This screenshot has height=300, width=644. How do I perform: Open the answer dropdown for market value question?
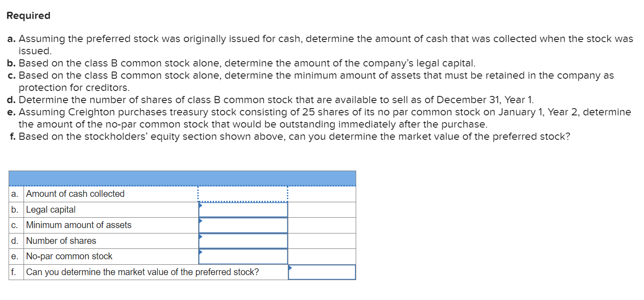tap(322, 272)
